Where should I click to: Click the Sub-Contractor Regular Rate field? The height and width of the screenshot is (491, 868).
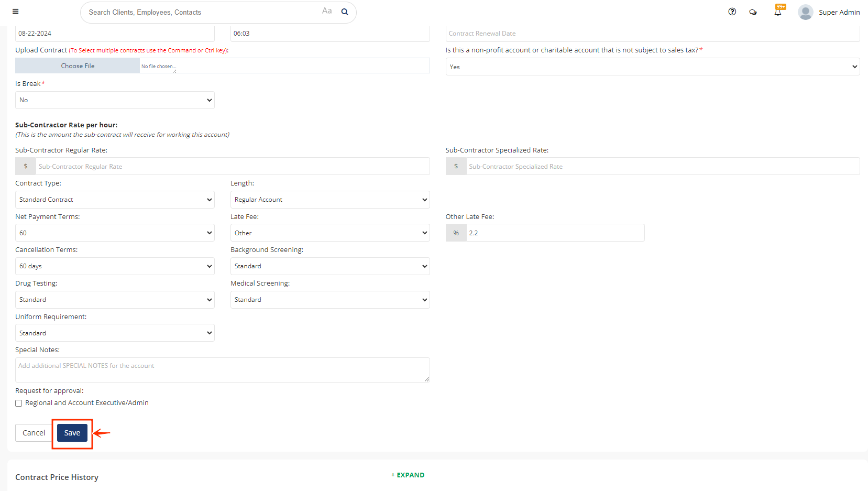click(x=233, y=167)
